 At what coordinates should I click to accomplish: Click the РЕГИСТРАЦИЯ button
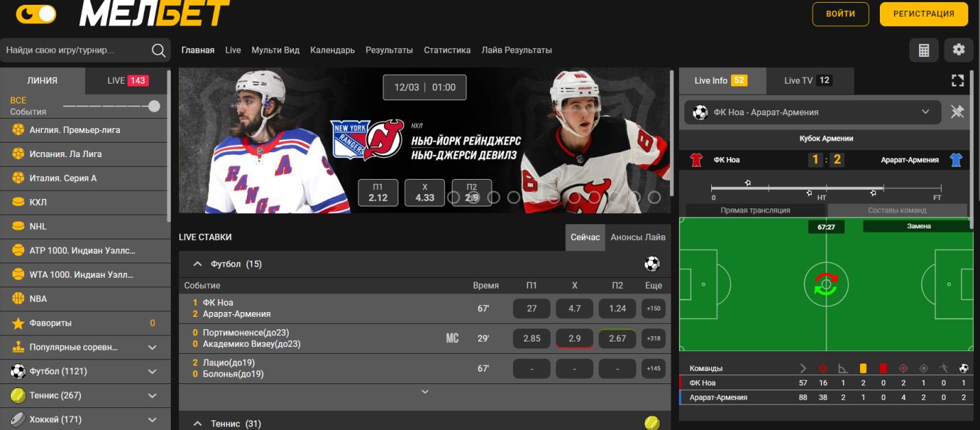[923, 14]
